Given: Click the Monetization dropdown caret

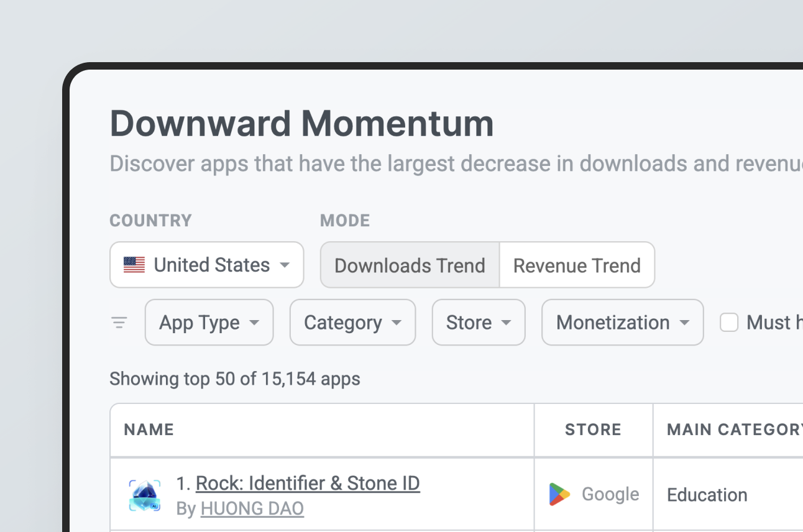Looking at the screenshot, I should click(684, 323).
